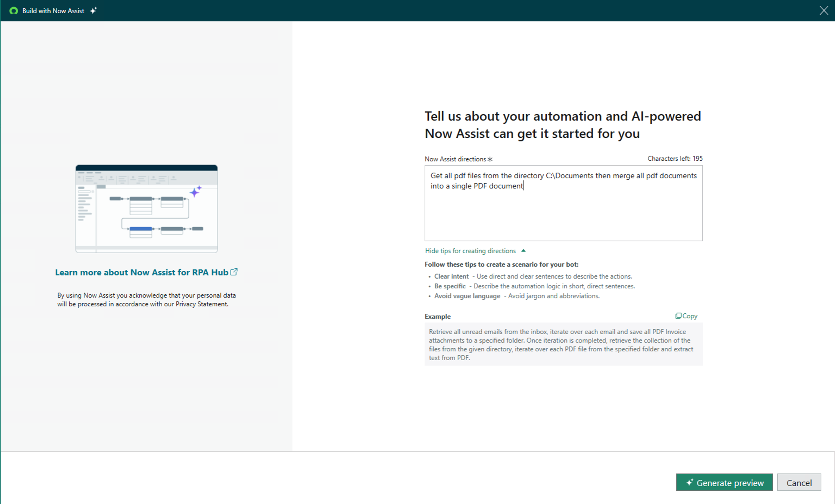Click 'Follow these tips to create a scenario' text
This screenshot has width=835, height=504.
pyautogui.click(x=501, y=264)
